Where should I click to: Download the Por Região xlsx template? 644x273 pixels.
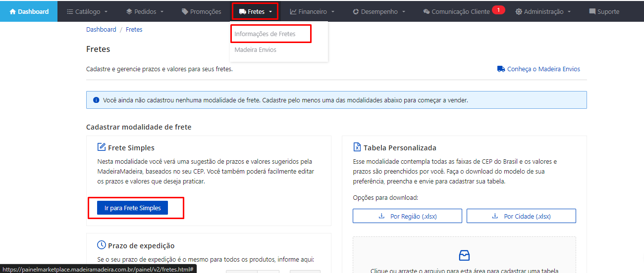coord(407,216)
